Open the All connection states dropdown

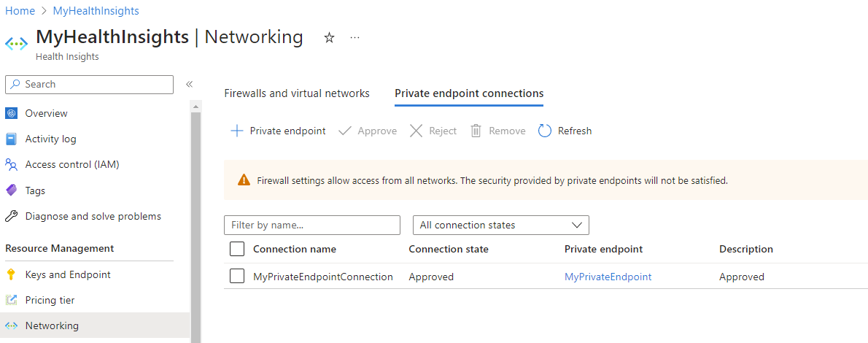point(501,225)
